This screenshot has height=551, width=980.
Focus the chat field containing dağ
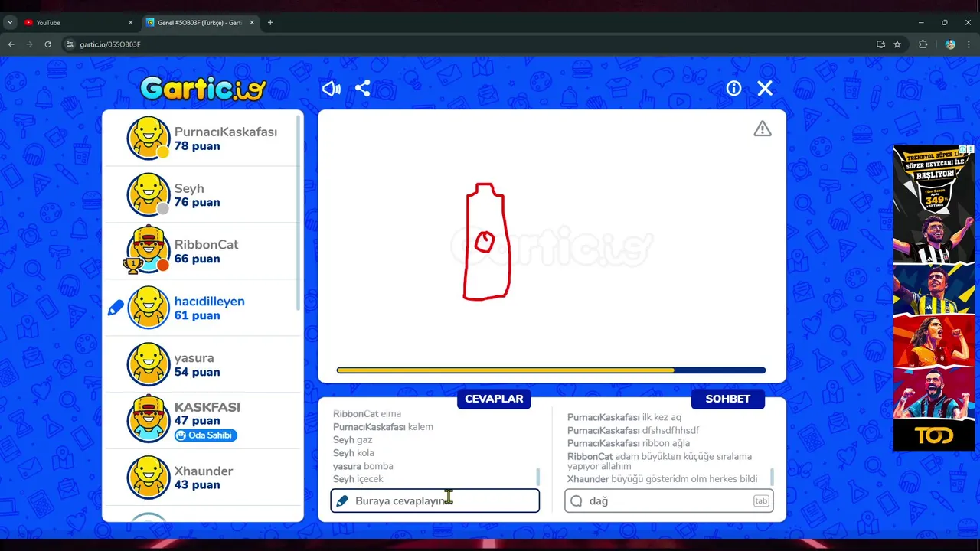(x=669, y=500)
